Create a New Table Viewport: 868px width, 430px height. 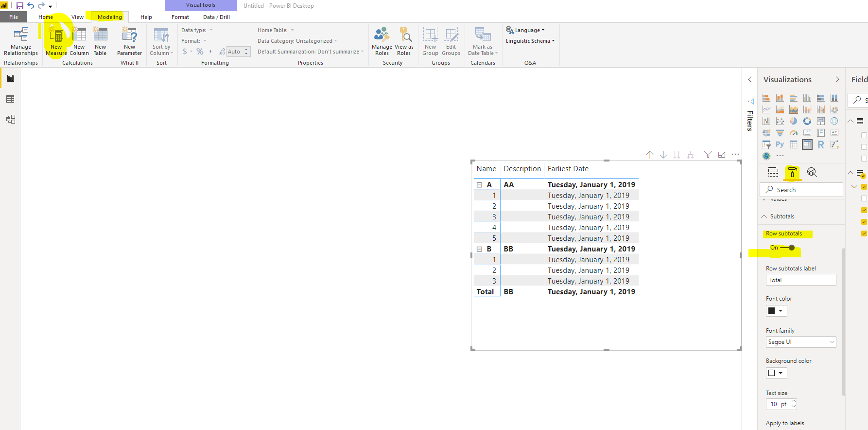[x=100, y=41]
